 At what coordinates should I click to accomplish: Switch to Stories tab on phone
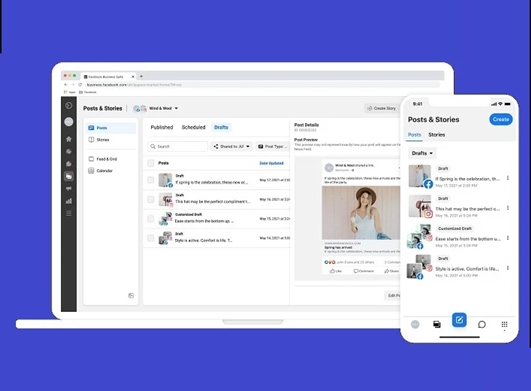point(437,135)
